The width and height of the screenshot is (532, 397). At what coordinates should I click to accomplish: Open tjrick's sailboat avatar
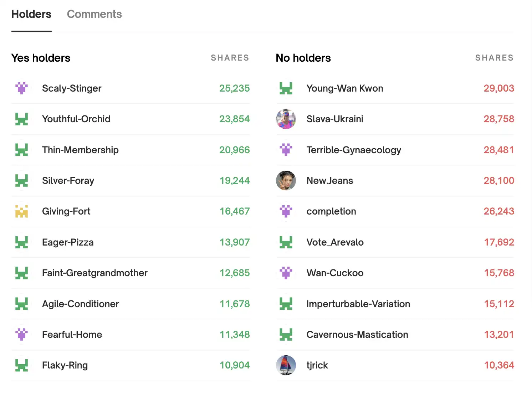(x=286, y=365)
